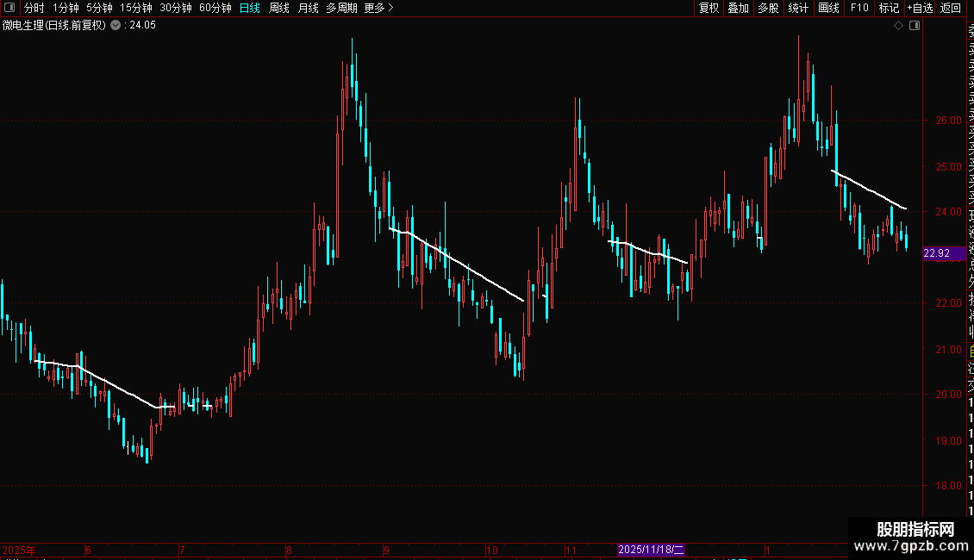Select the 30分钟 period tab
974x560 pixels.
tap(176, 8)
